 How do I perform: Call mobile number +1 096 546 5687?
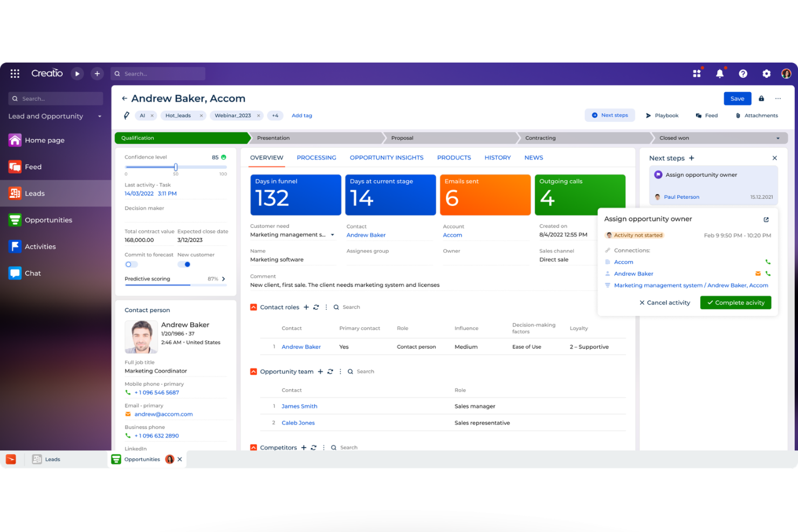pyautogui.click(x=156, y=392)
